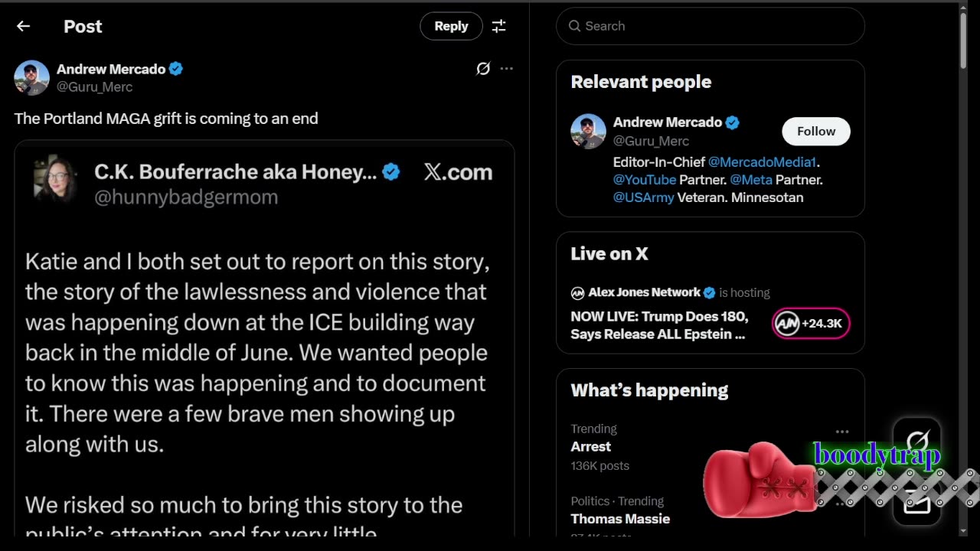Select the Arrest trending topic
This screenshot has width=980, height=551.
(591, 447)
